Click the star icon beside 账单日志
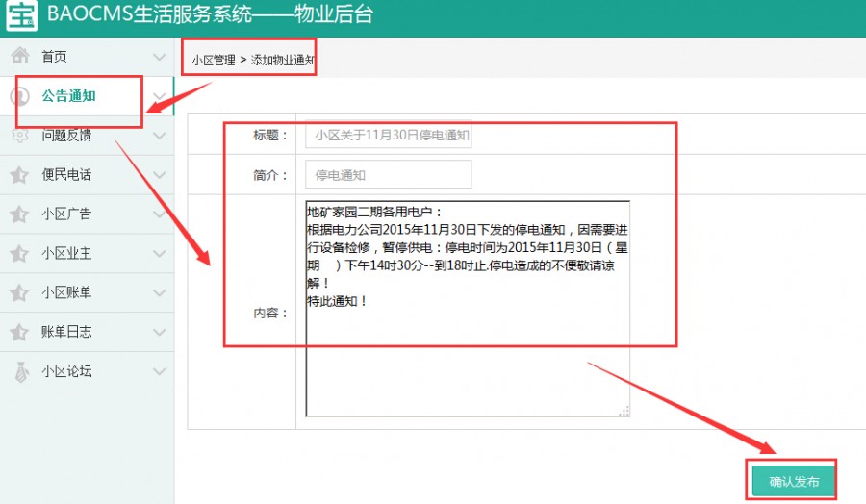 pos(19,332)
